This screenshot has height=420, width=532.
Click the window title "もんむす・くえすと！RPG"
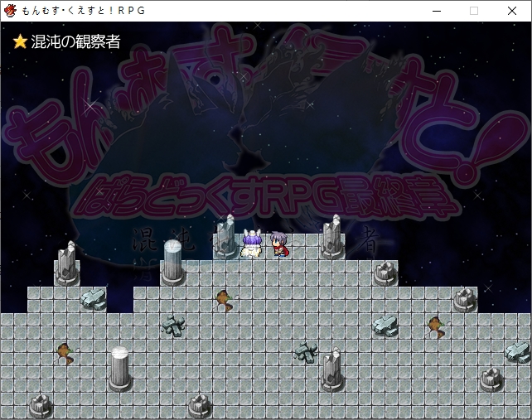84,11
